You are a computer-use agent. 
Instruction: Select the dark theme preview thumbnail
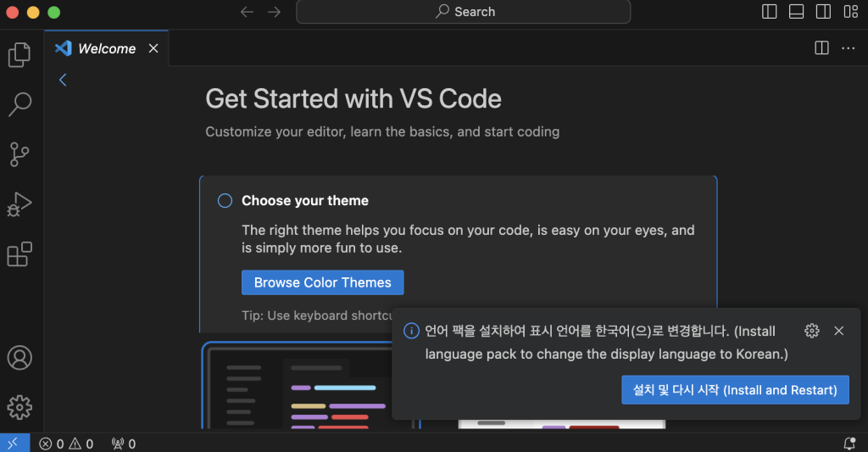[x=310, y=386]
